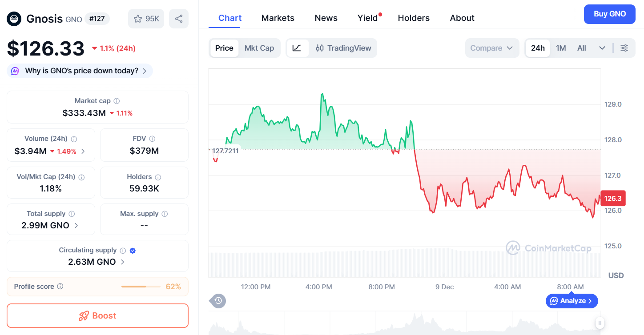Switch chart to Mkt Cap view
This screenshot has width=644, height=335.
(259, 48)
